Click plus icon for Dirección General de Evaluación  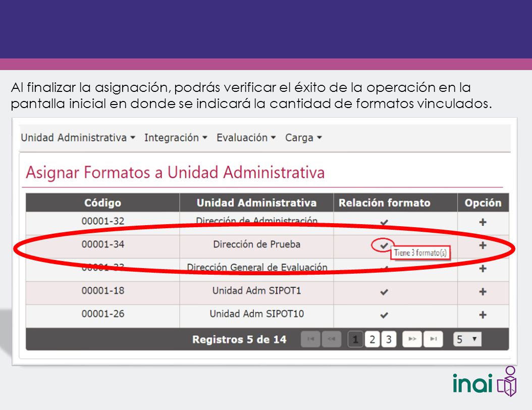(483, 269)
